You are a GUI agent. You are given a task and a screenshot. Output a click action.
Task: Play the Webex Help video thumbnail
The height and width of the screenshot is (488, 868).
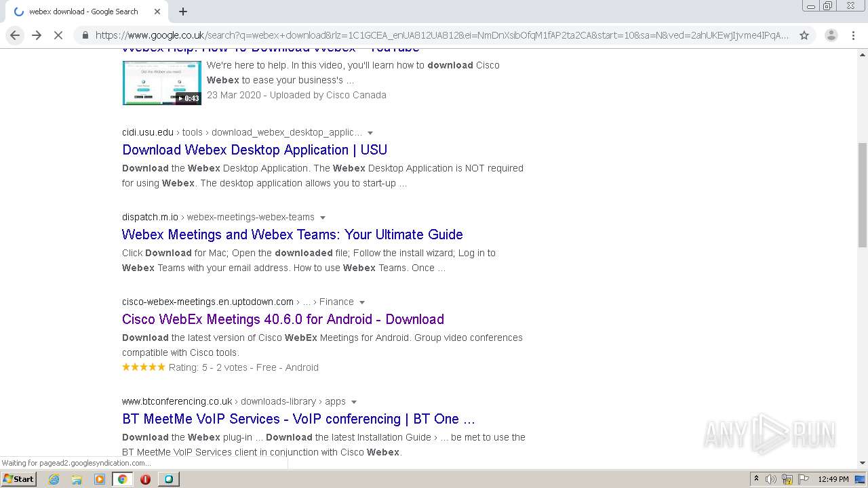[161, 83]
